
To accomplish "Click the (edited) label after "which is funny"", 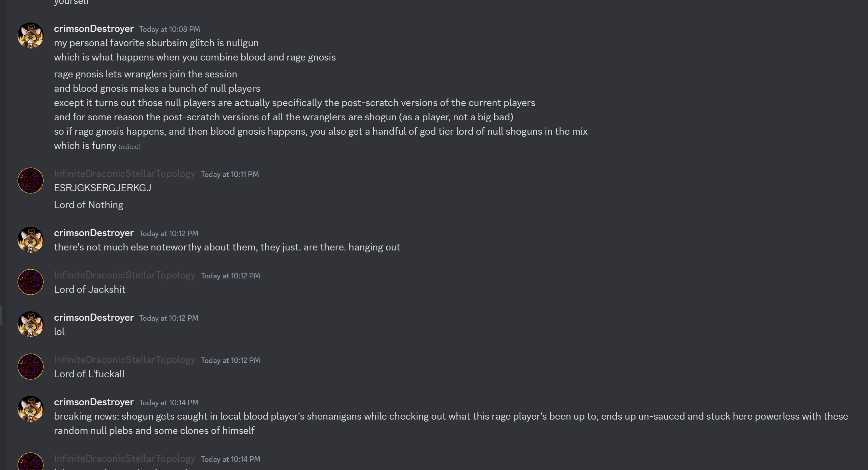I will [x=129, y=147].
